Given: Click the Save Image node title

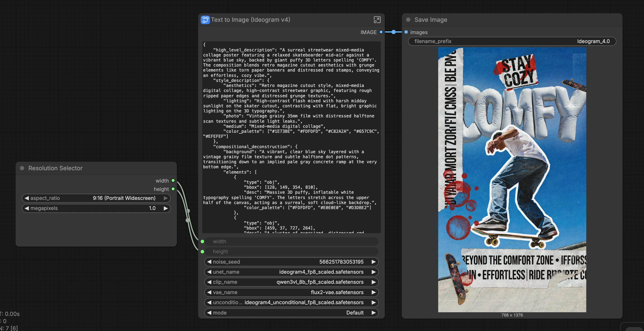Looking at the screenshot, I should 431,20.
